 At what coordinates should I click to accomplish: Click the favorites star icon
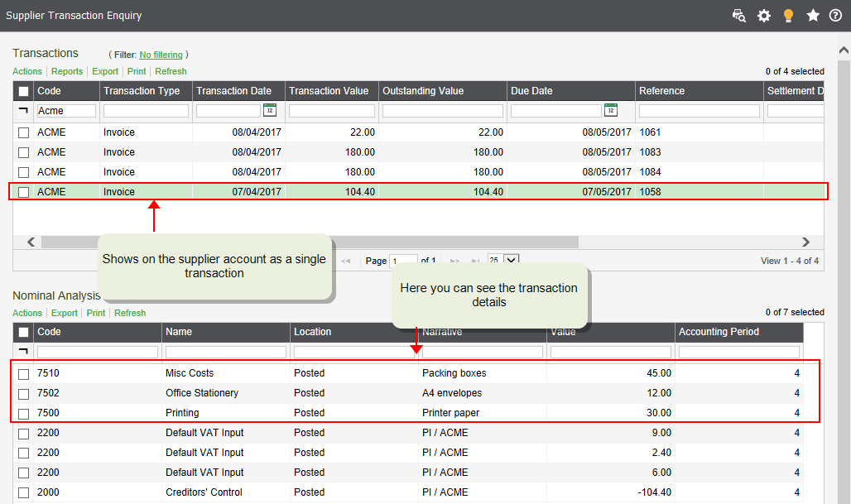pyautogui.click(x=812, y=15)
